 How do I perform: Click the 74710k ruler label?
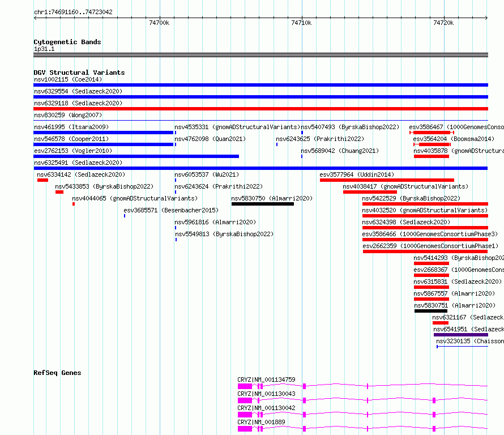[x=301, y=23]
